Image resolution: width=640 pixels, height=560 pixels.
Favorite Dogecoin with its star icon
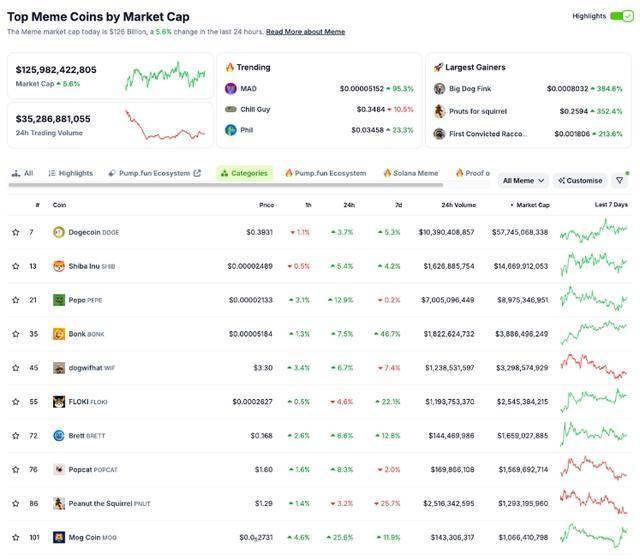pos(16,232)
